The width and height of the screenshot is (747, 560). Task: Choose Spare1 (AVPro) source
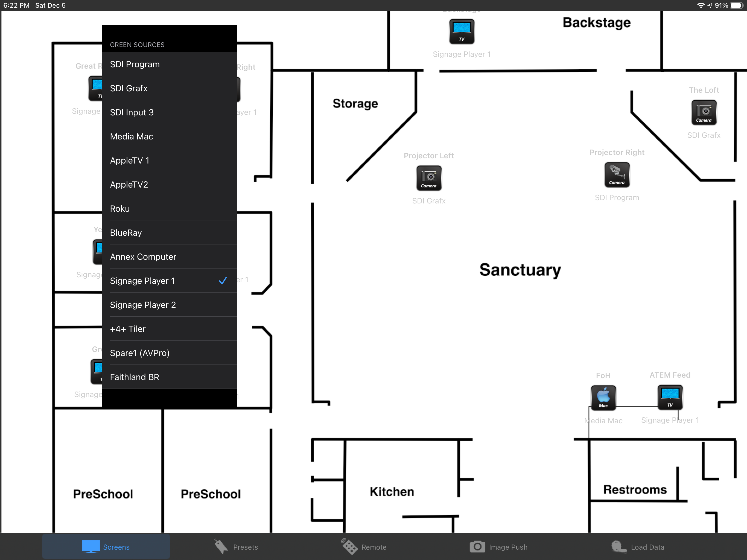point(170,353)
